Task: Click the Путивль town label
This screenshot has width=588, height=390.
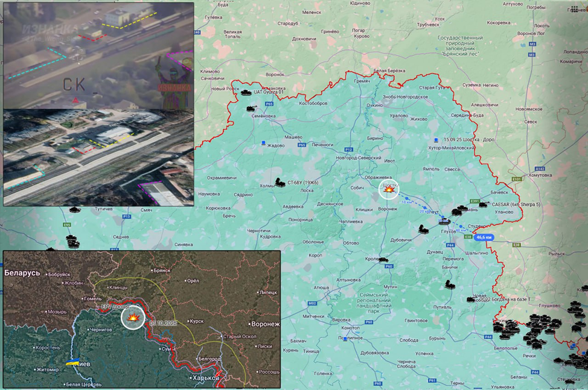Action: 441,307
